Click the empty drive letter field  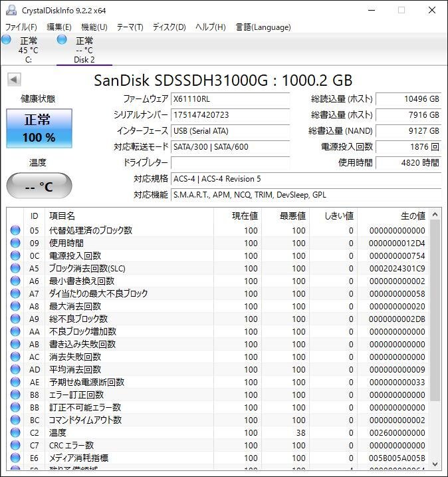point(230,163)
